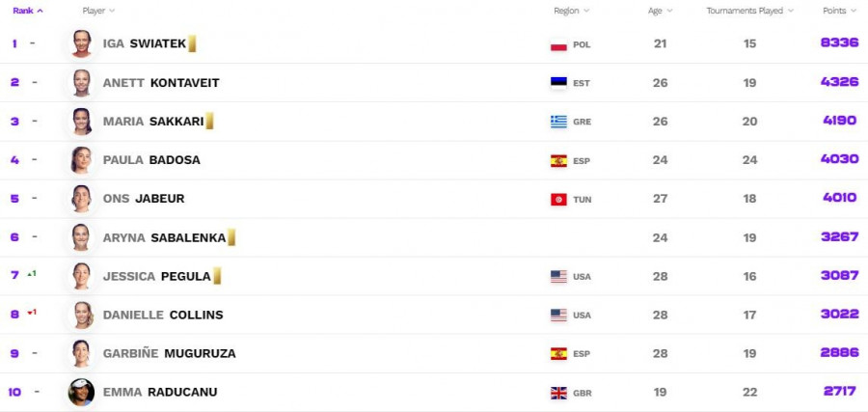Click Estonia flag icon beside EST

[557, 83]
